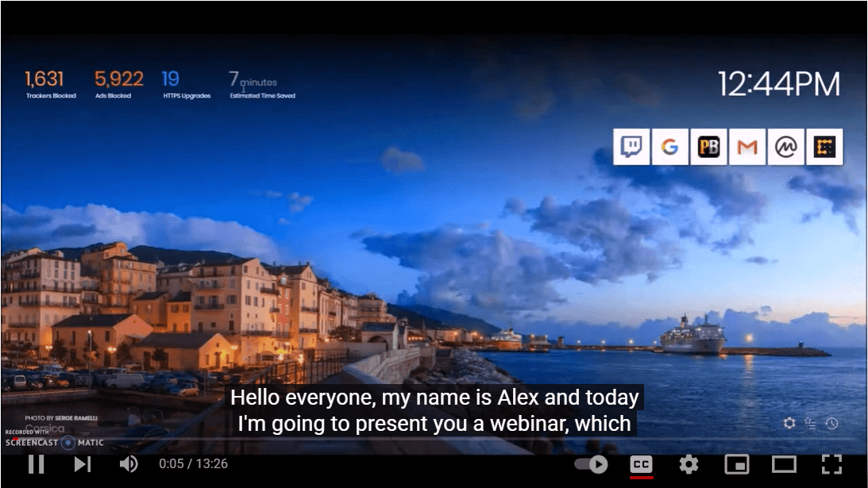Open the Twitch shortcut tile

[631, 147]
